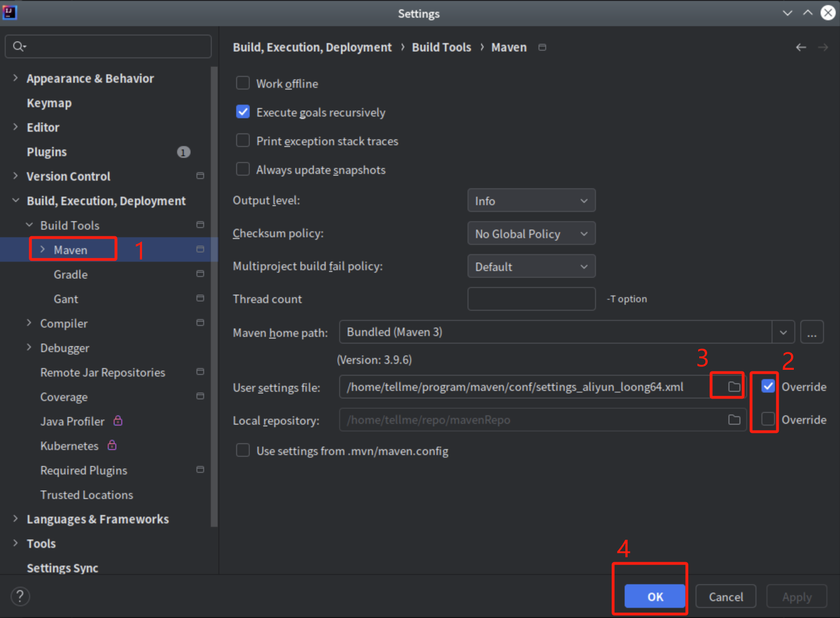
Task: Click project-level icon beside Version Control
Action: tap(200, 176)
